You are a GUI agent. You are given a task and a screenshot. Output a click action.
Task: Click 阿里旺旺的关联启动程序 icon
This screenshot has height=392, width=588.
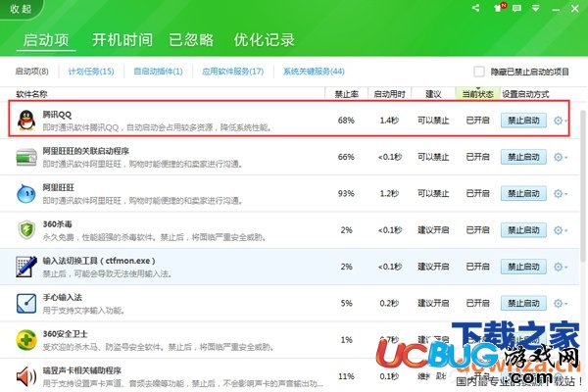[x=26, y=157]
